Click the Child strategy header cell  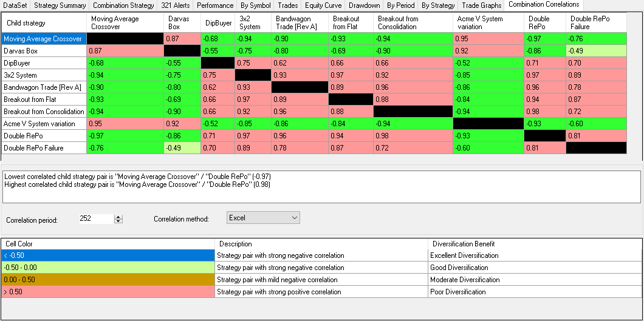click(x=43, y=22)
